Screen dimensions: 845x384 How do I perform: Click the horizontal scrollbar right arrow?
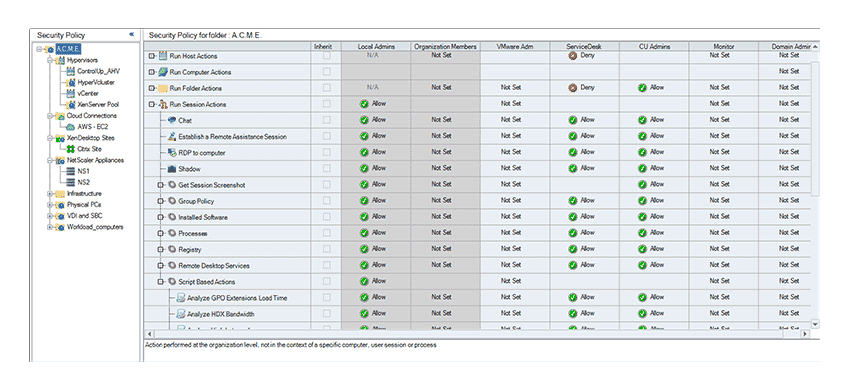(805, 334)
